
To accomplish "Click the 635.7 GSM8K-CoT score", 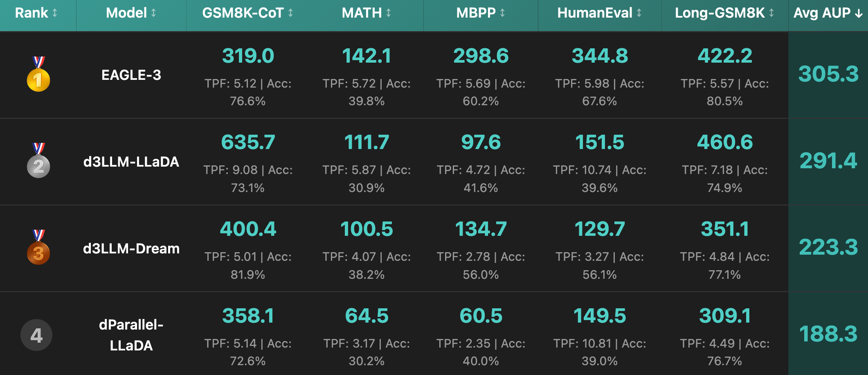I will (x=248, y=142).
